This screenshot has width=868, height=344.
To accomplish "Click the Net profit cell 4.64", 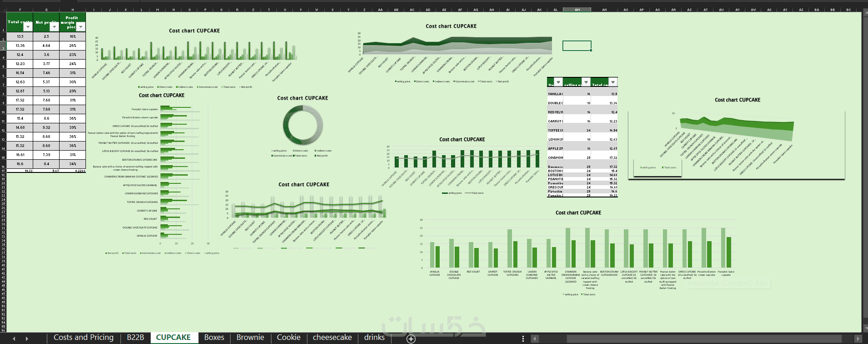I will tap(46, 46).
